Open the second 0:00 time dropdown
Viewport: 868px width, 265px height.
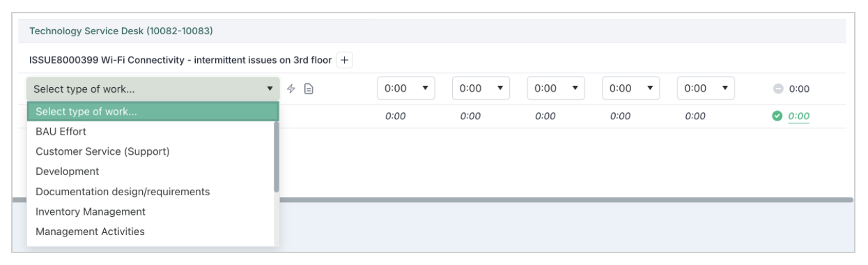pyautogui.click(x=481, y=89)
